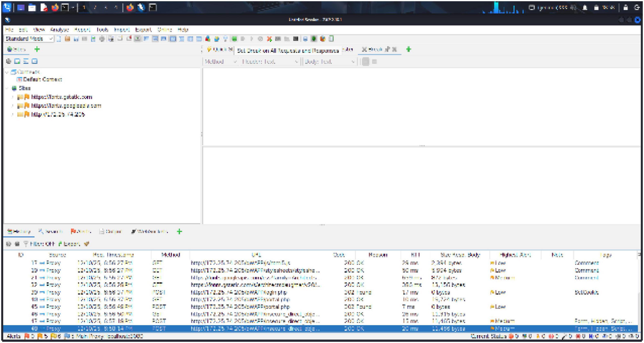This screenshot has height=343, width=644.
Task: Open Manage Add-ons colored blocks icon
Action: [208, 39]
